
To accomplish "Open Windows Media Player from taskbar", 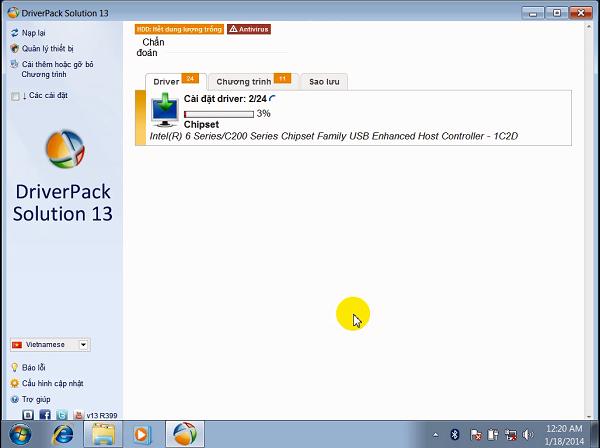I will coord(141,434).
